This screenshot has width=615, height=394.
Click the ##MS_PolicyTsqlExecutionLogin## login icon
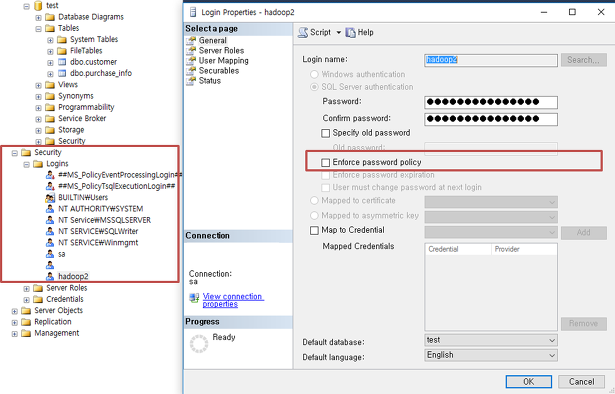[50, 186]
